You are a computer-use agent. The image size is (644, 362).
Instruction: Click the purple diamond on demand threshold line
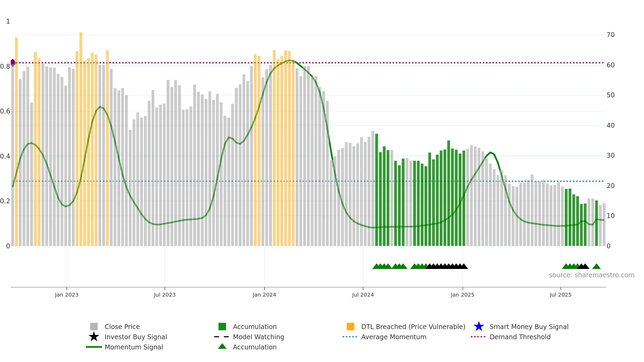coord(13,63)
